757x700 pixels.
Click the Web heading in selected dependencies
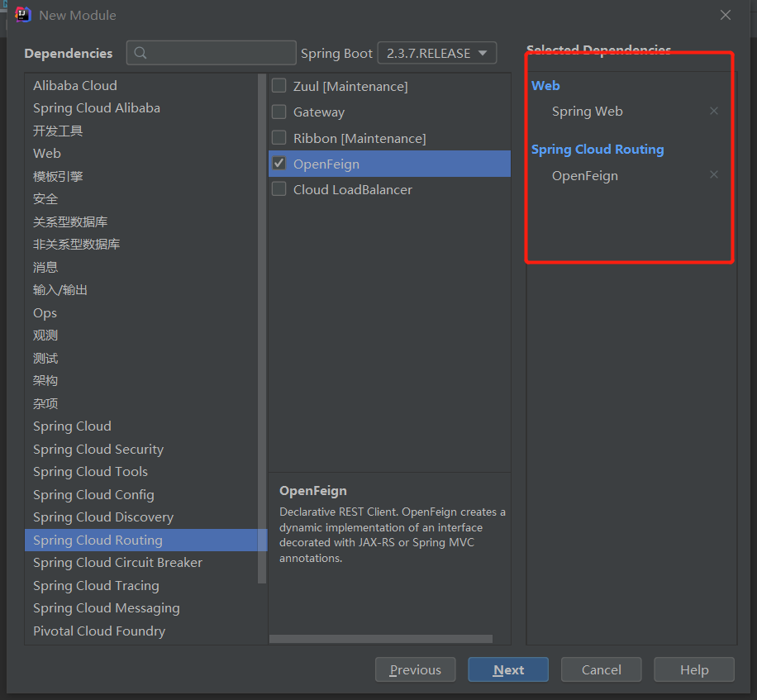point(545,85)
